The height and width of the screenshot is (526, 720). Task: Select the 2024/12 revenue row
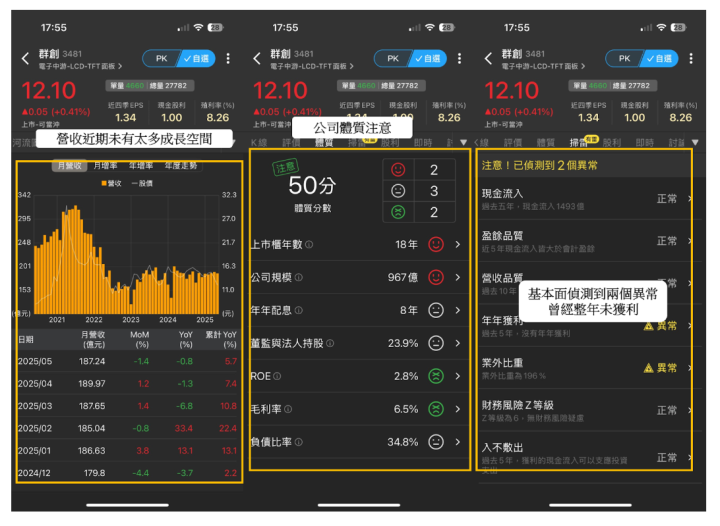127,473
